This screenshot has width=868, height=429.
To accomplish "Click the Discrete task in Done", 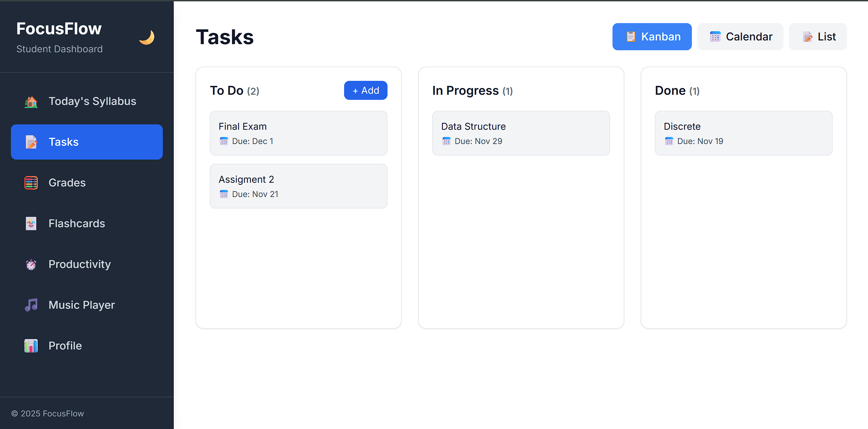I will [x=743, y=133].
